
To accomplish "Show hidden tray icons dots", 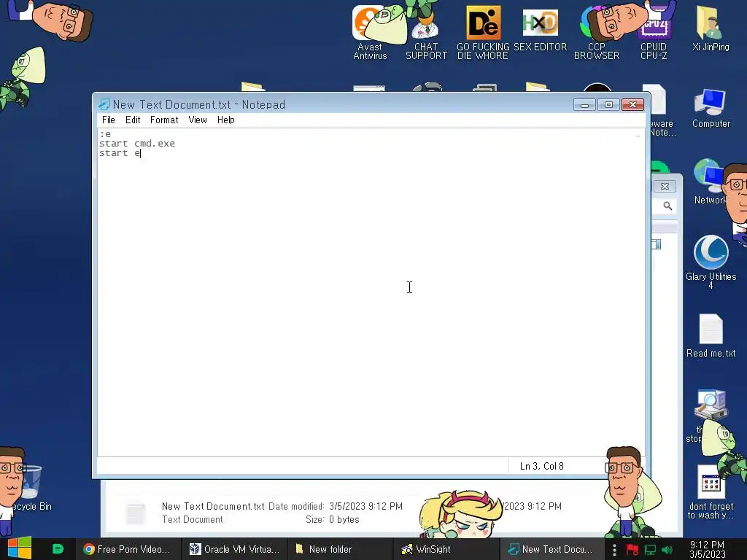I will tap(614, 550).
